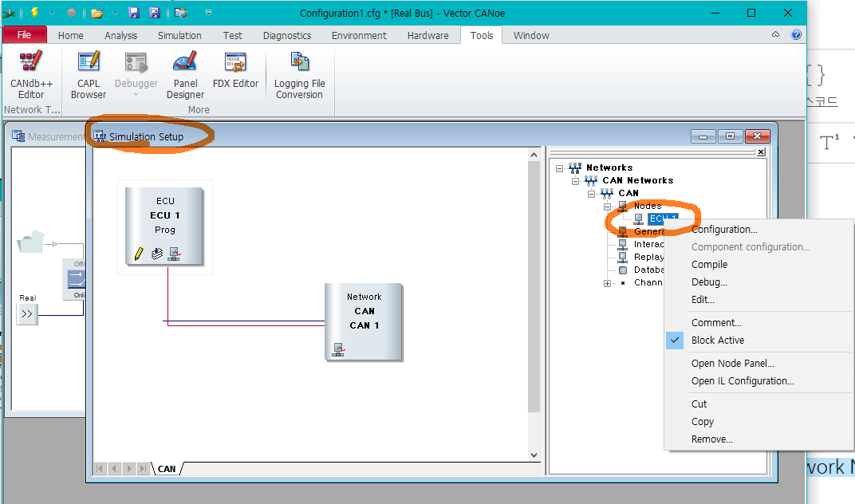855x504 pixels.
Task: Collapse the Networks tree root
Action: [x=559, y=168]
